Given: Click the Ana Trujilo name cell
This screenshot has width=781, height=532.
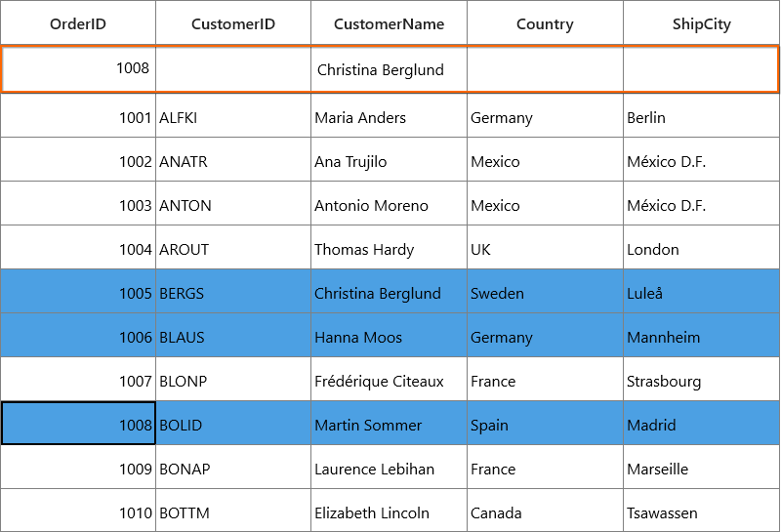Looking at the screenshot, I should click(x=389, y=161).
